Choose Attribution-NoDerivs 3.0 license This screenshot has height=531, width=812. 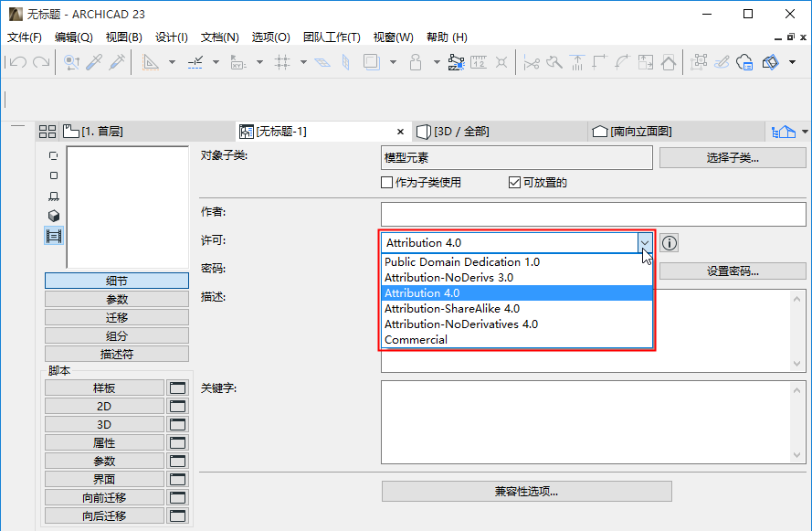point(517,278)
